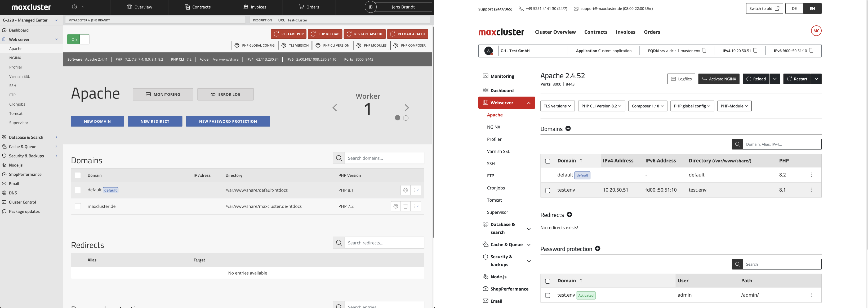Tick the checkbox for test.env domain row
Screen dimensions: 868x308
[547, 191]
